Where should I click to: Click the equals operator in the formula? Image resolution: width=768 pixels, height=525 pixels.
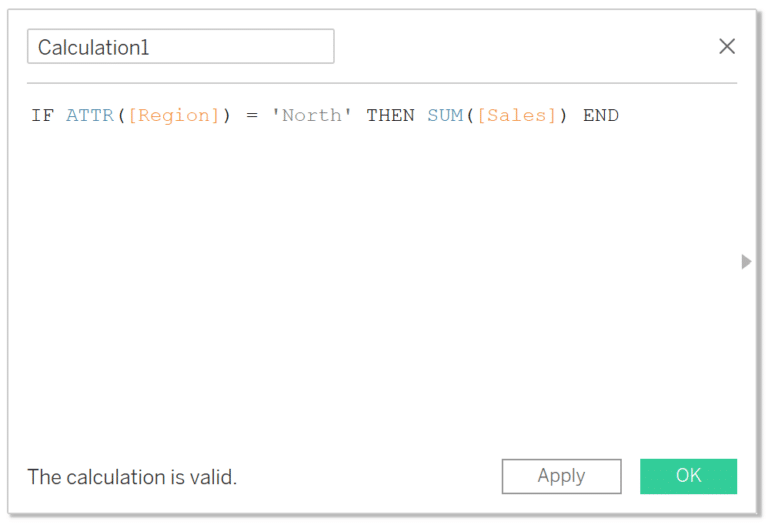click(x=252, y=116)
